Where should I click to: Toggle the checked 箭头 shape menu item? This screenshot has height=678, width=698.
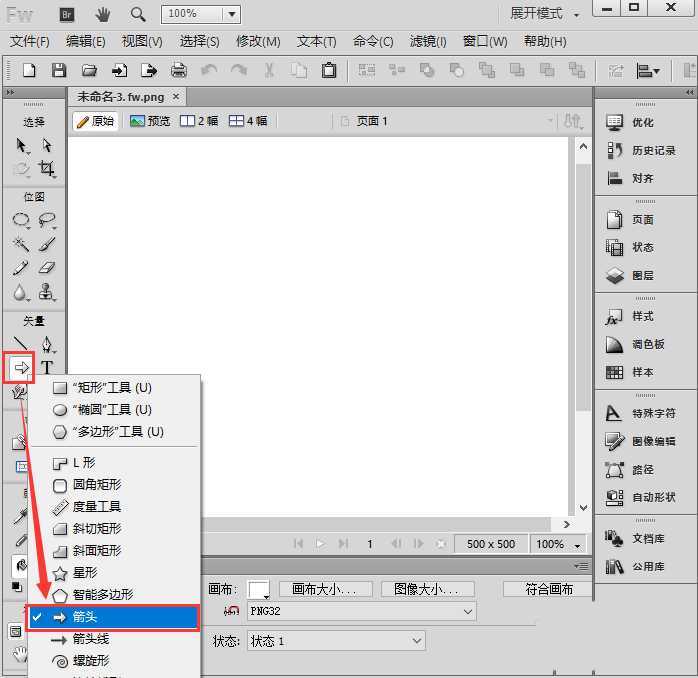click(x=114, y=618)
